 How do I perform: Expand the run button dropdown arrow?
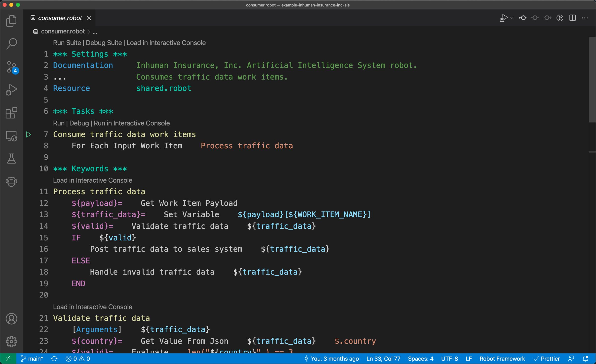click(x=512, y=18)
